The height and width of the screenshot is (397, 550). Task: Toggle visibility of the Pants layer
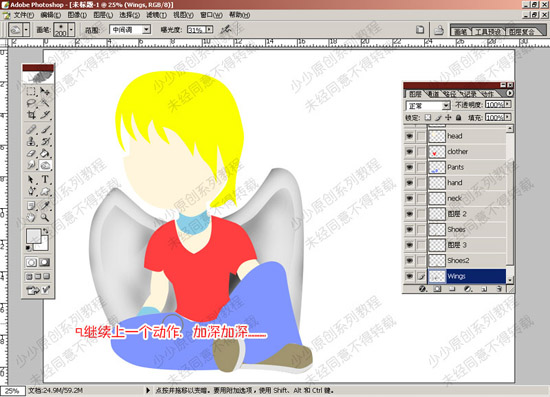409,167
